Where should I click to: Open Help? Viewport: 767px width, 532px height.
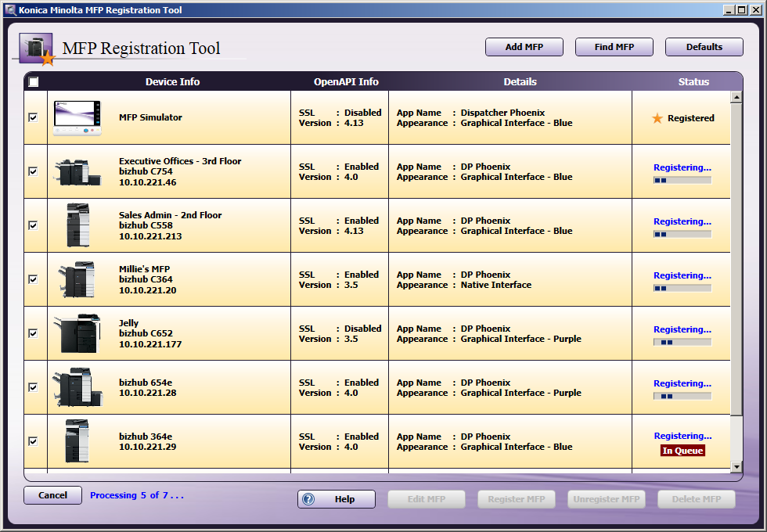[337, 499]
